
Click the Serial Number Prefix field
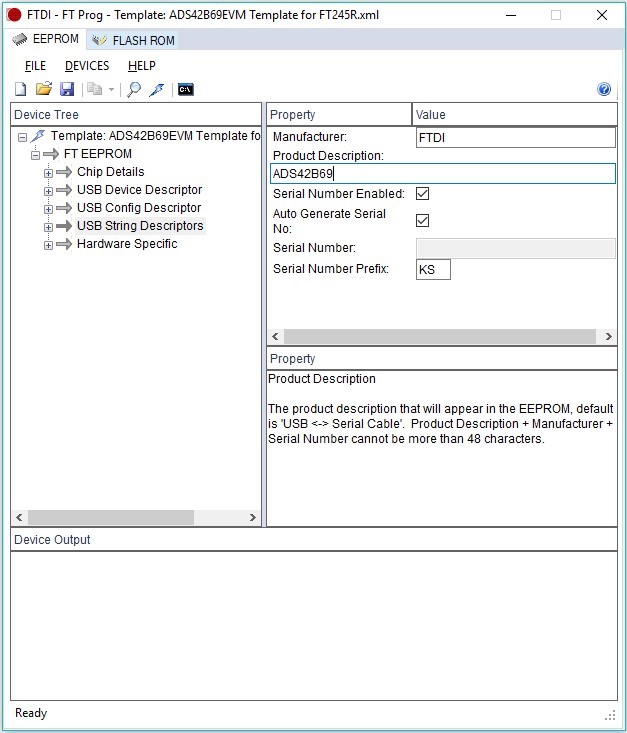[433, 270]
